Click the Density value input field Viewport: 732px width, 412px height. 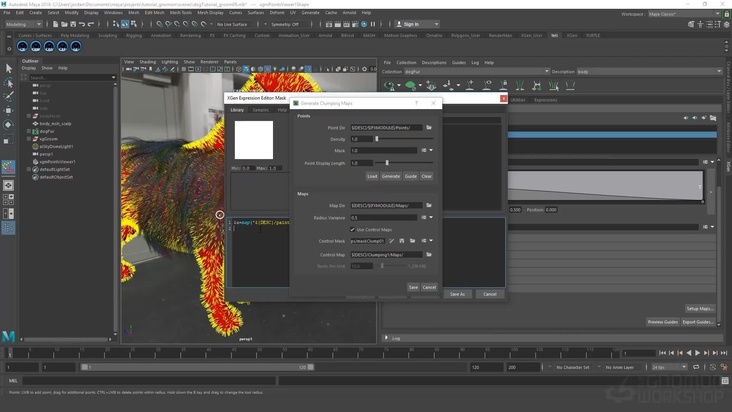tap(361, 139)
